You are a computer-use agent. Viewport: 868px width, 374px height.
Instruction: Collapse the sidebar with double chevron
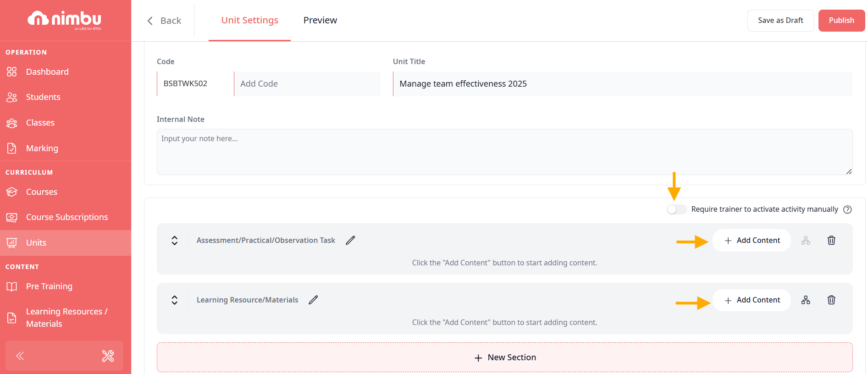pyautogui.click(x=20, y=356)
